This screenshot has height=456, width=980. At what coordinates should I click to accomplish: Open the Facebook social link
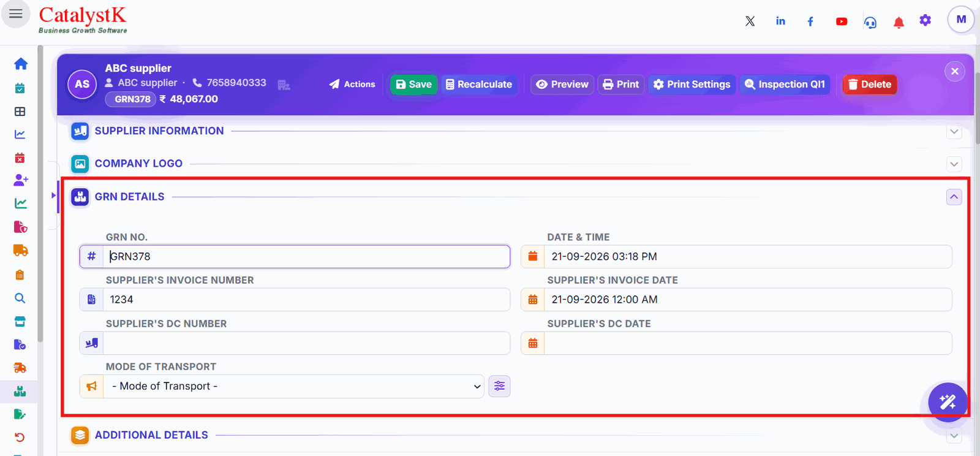point(810,21)
